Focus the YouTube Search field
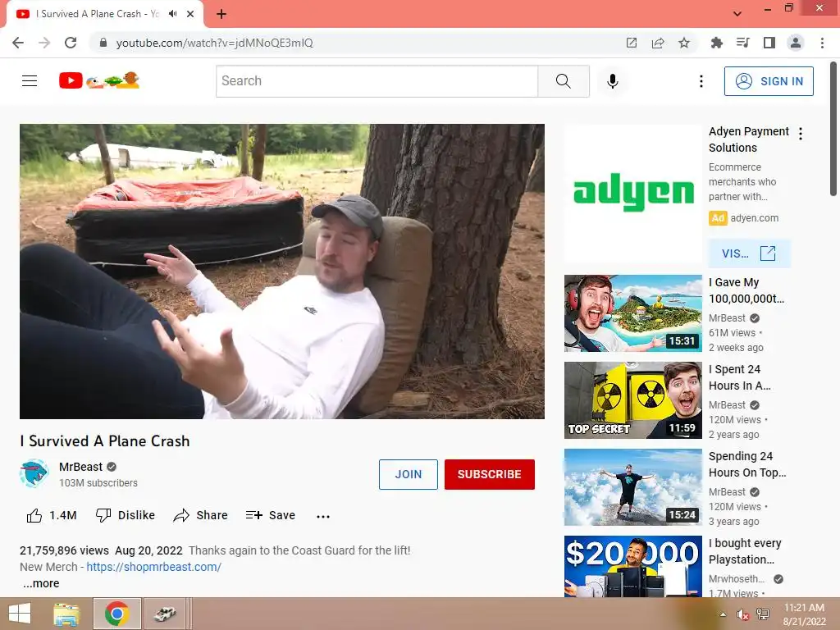Viewport: 840px width, 630px height. click(x=377, y=81)
